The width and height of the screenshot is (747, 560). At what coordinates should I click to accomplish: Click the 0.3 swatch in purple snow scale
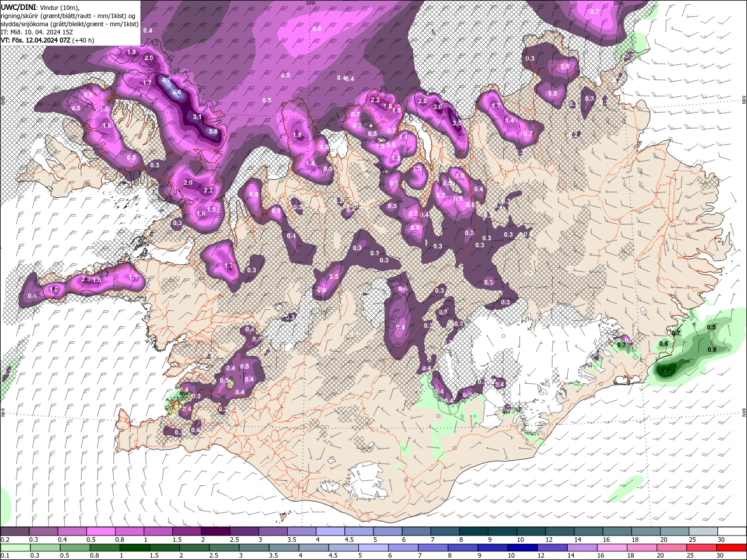[43, 531]
